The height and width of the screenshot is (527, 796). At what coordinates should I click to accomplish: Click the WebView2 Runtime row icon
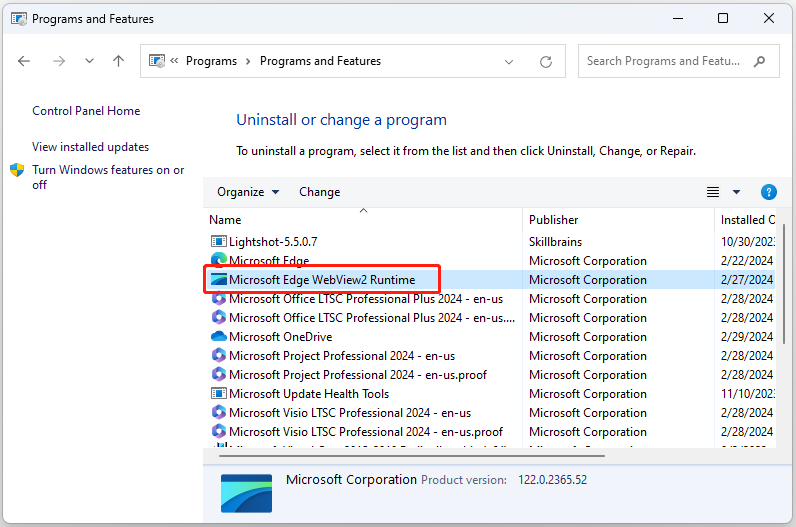point(219,279)
